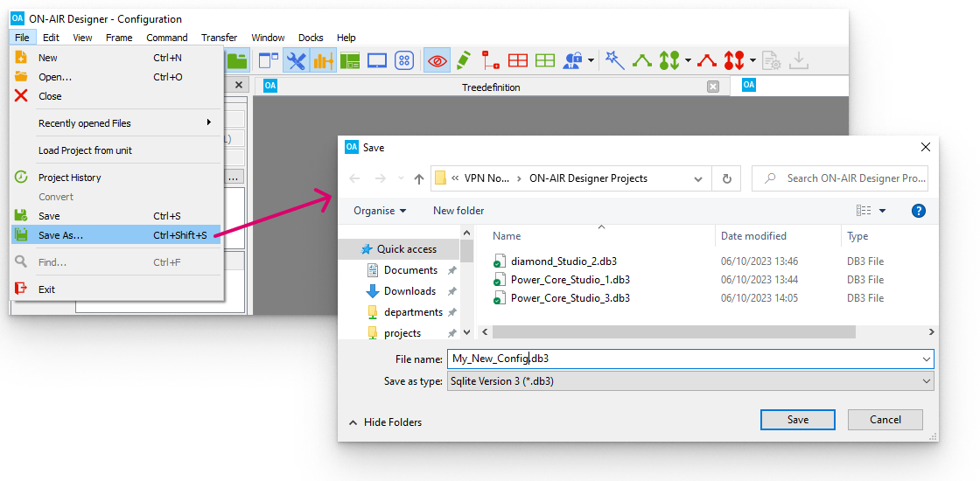Click the Save button in dialog
This screenshot has height=481, width=980.
[797, 420]
